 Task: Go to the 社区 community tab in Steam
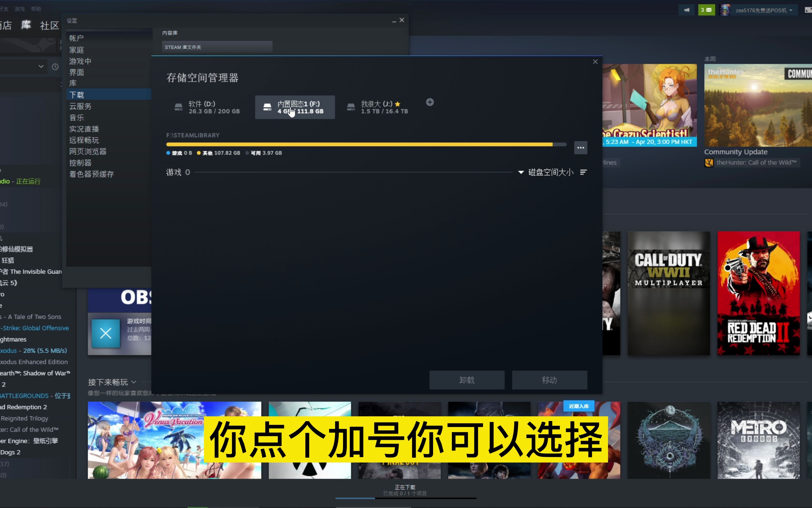point(49,26)
